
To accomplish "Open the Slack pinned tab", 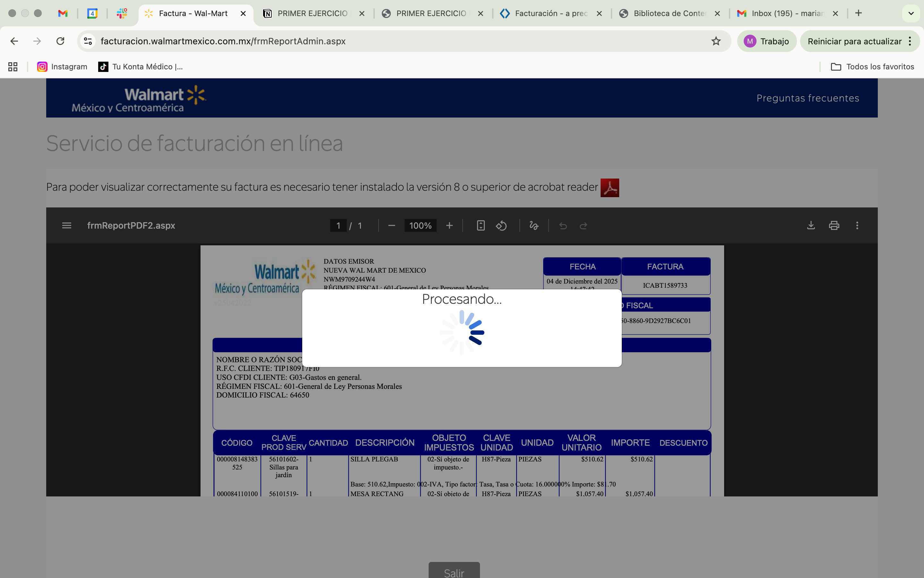I will tap(122, 13).
